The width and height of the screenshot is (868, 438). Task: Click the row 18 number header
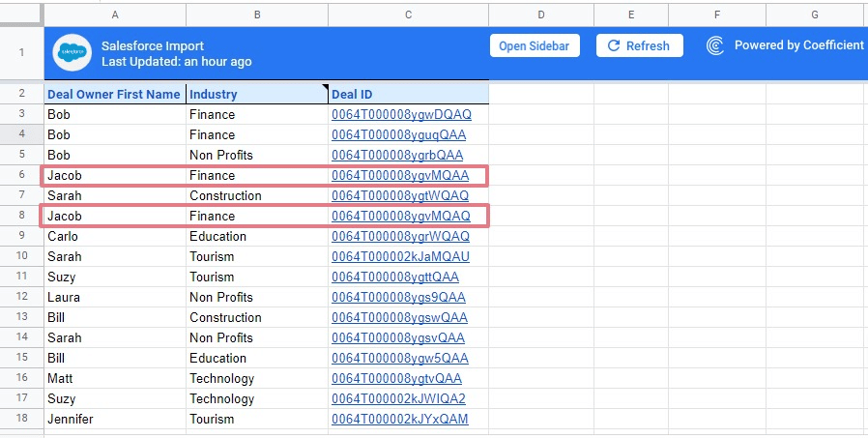pos(21,419)
